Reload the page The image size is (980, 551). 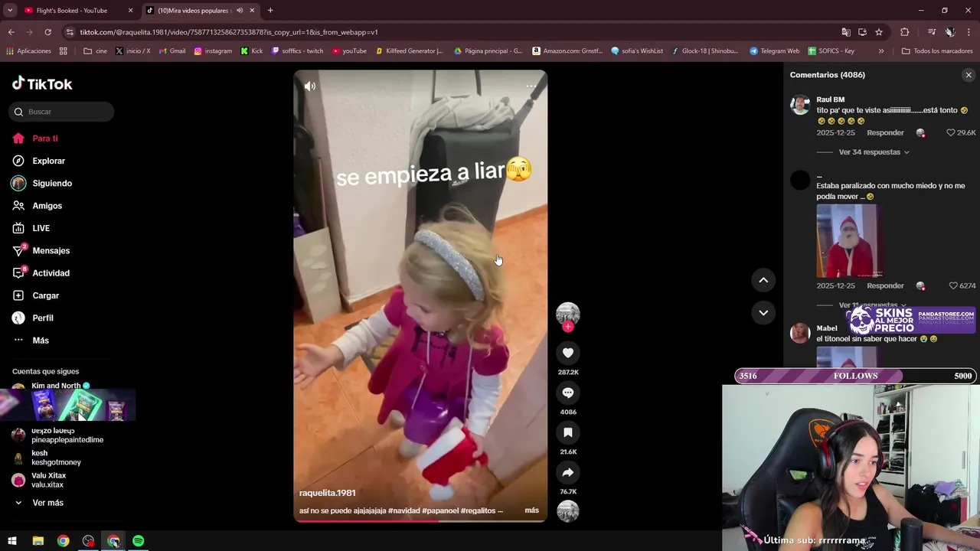coord(47,32)
